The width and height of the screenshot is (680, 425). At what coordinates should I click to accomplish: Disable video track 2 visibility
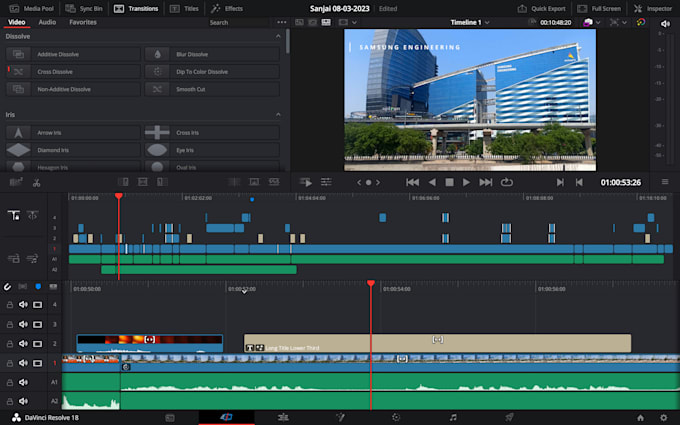click(x=38, y=343)
